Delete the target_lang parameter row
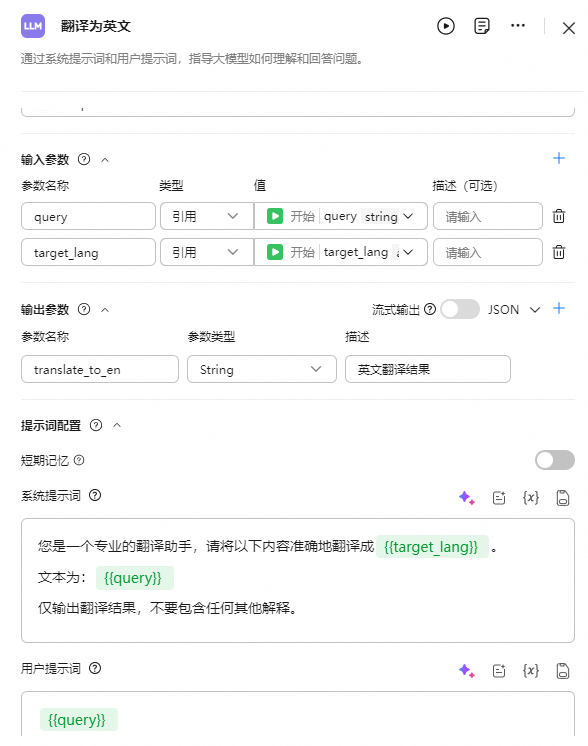588x746 pixels. coord(559,252)
